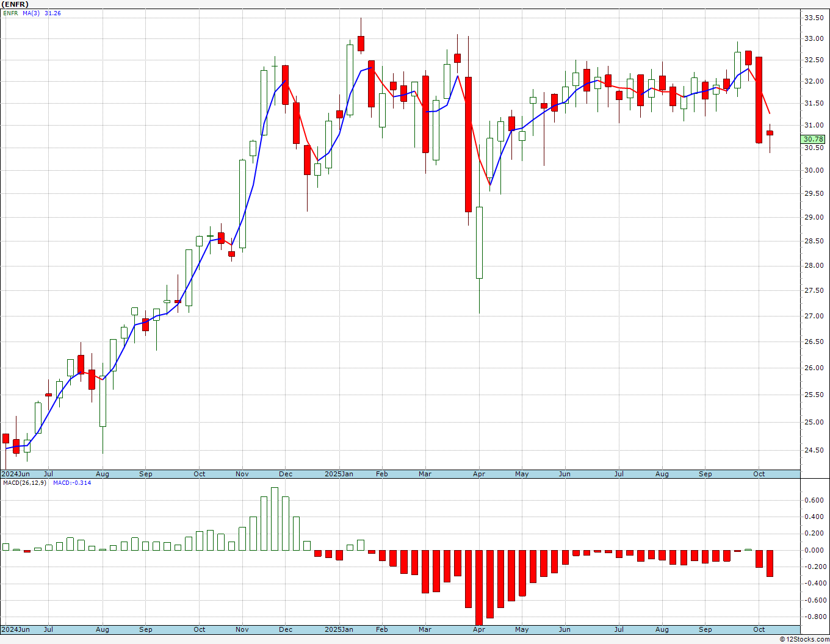Select the 0.400 MACD axis label
This screenshot has width=830, height=644.
click(x=815, y=517)
